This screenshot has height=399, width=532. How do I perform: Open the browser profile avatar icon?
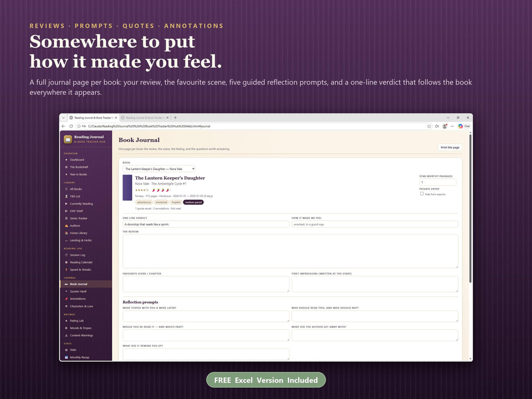445,126
